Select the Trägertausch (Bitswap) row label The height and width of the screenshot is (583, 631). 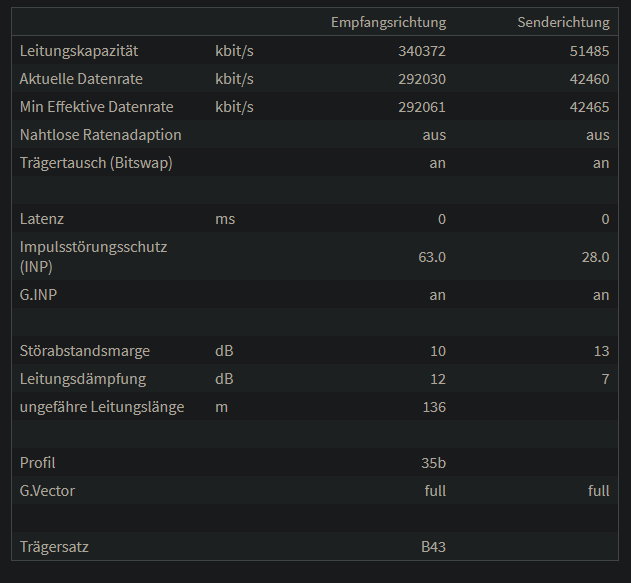[96, 162]
